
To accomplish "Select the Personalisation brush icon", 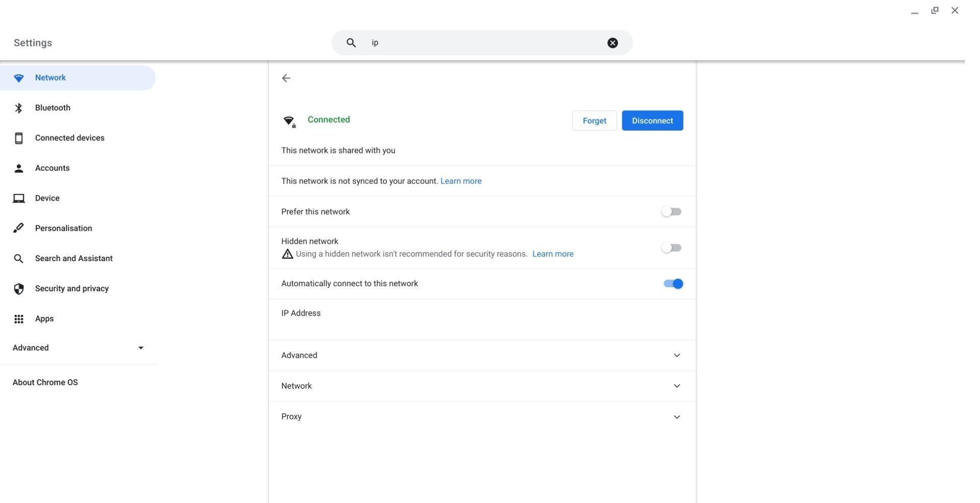I will coord(19,228).
